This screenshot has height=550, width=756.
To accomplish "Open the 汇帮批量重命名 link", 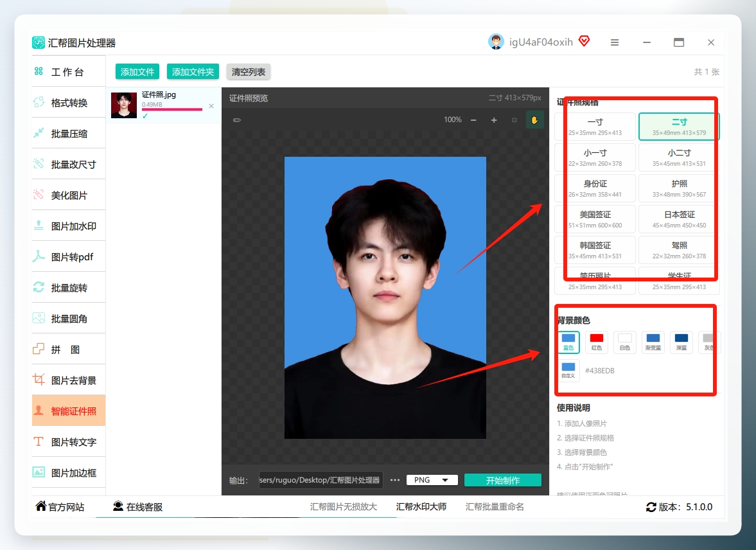I will tap(495, 506).
